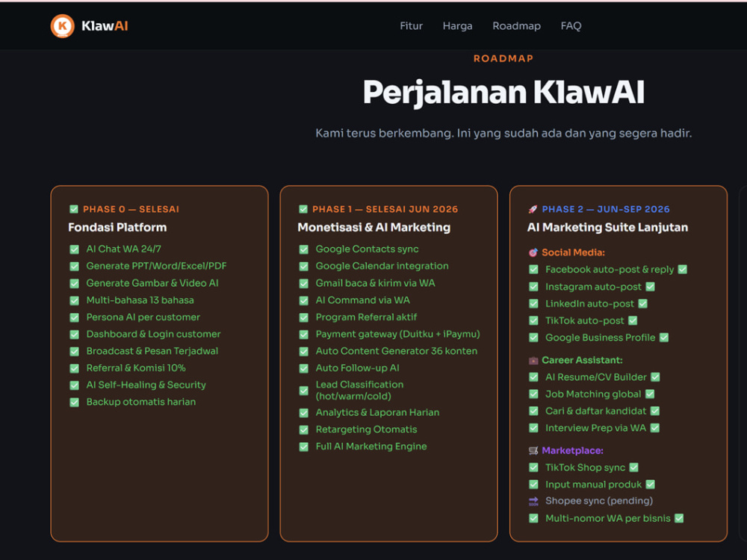Click trailing check after Input manual produk

pyautogui.click(x=651, y=485)
